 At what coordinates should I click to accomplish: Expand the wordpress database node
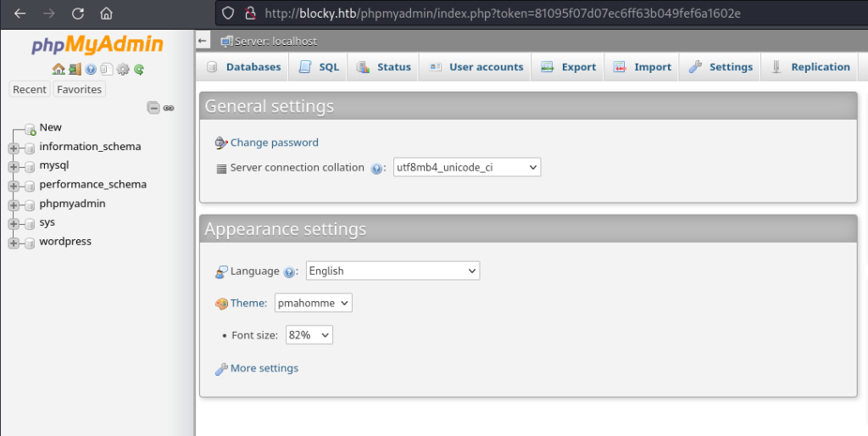coord(14,243)
